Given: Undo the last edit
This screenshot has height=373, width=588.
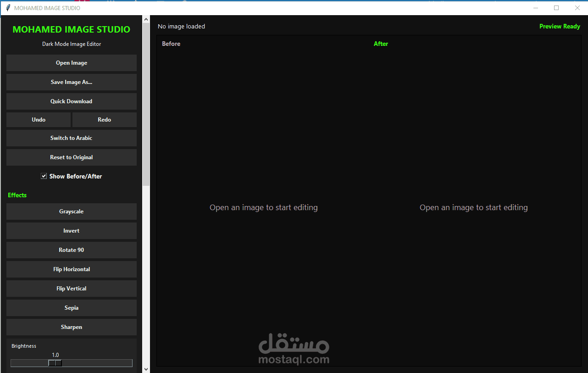Looking at the screenshot, I should (39, 120).
